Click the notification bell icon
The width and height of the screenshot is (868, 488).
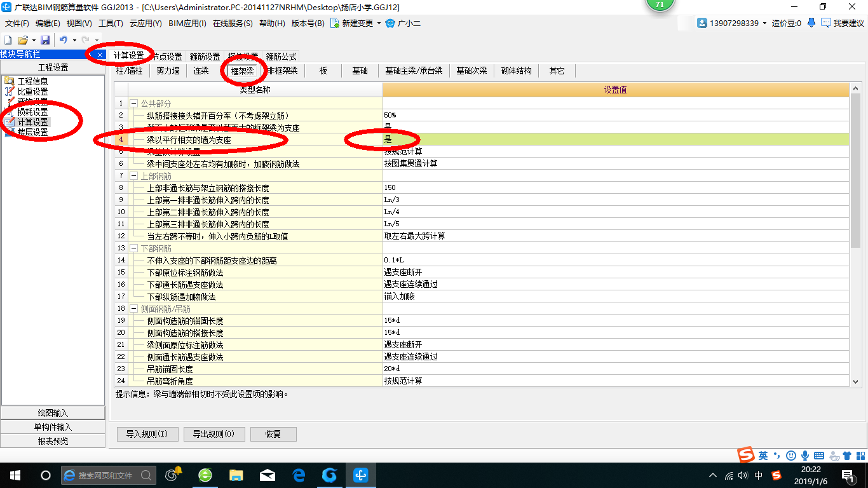[x=811, y=23]
